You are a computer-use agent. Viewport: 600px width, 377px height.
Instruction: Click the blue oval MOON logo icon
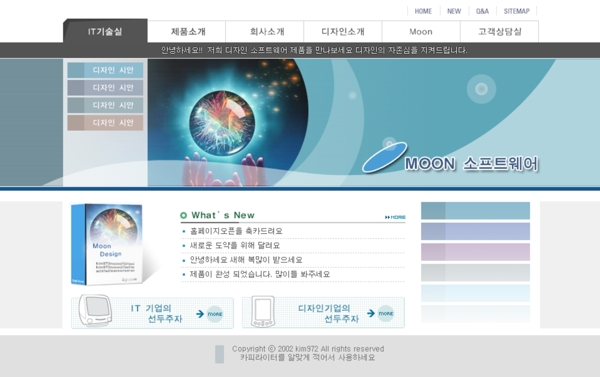(x=385, y=157)
